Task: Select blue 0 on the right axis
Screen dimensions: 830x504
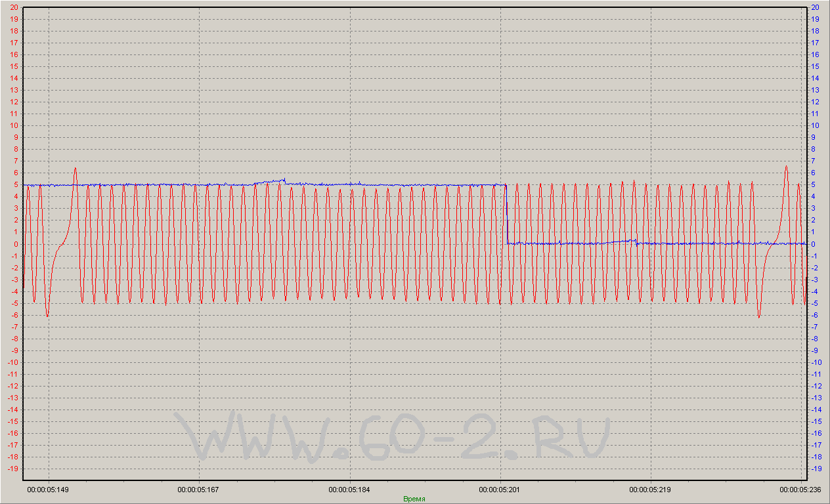Action: pyautogui.click(x=814, y=244)
